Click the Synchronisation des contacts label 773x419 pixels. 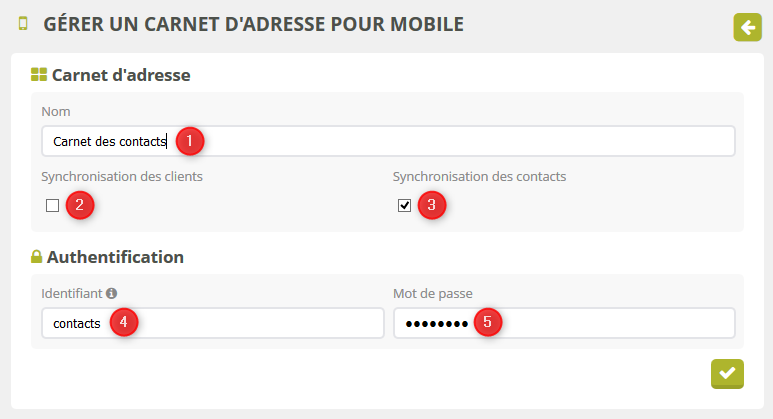point(479,177)
